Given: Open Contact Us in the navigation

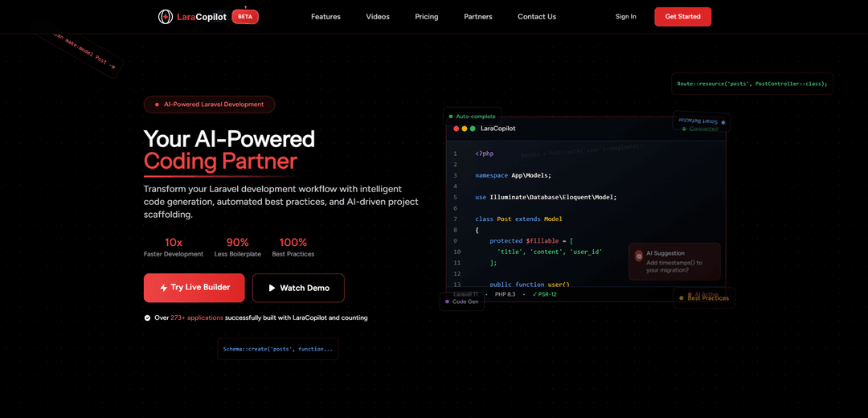Looking at the screenshot, I should pyautogui.click(x=536, y=17).
